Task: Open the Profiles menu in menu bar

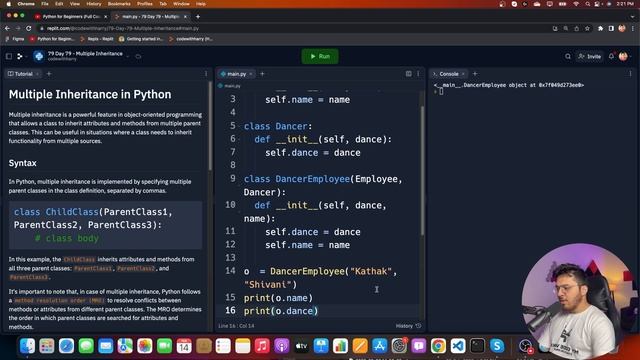Action: 144,4
